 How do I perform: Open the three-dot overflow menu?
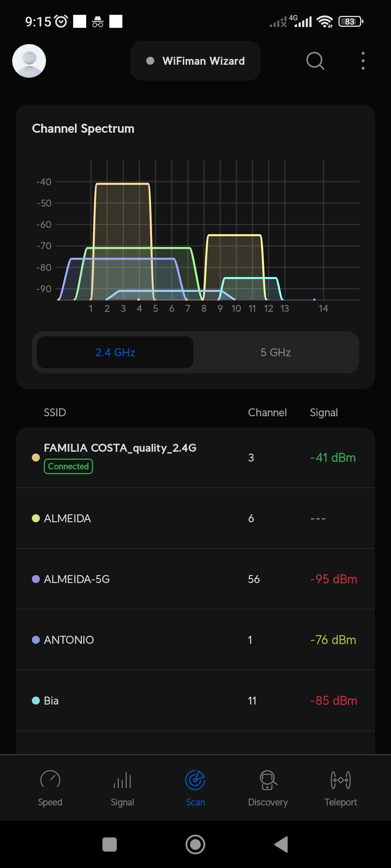pyautogui.click(x=363, y=61)
